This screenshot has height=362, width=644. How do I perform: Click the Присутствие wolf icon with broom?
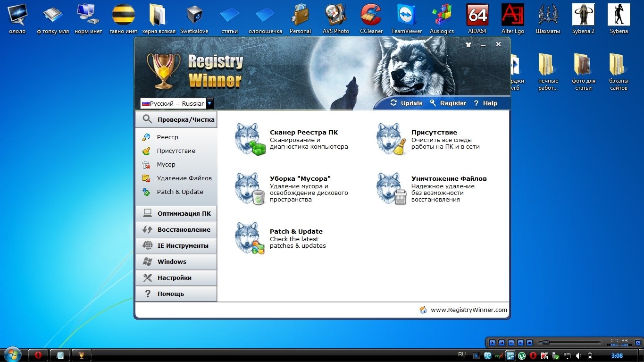[x=391, y=139]
